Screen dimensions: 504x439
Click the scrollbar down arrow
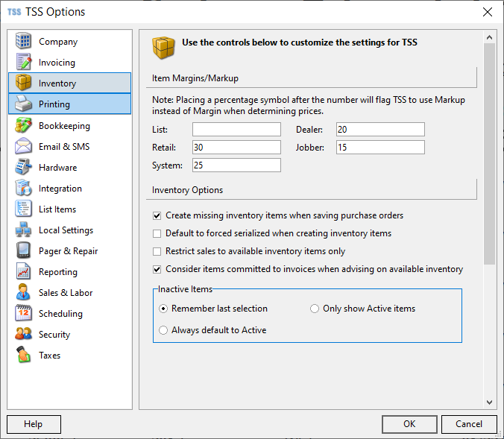click(489, 402)
